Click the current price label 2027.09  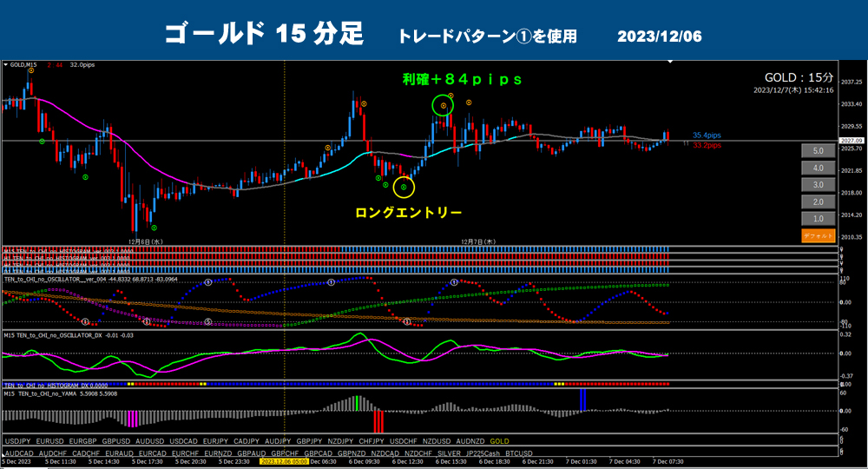tap(852, 141)
